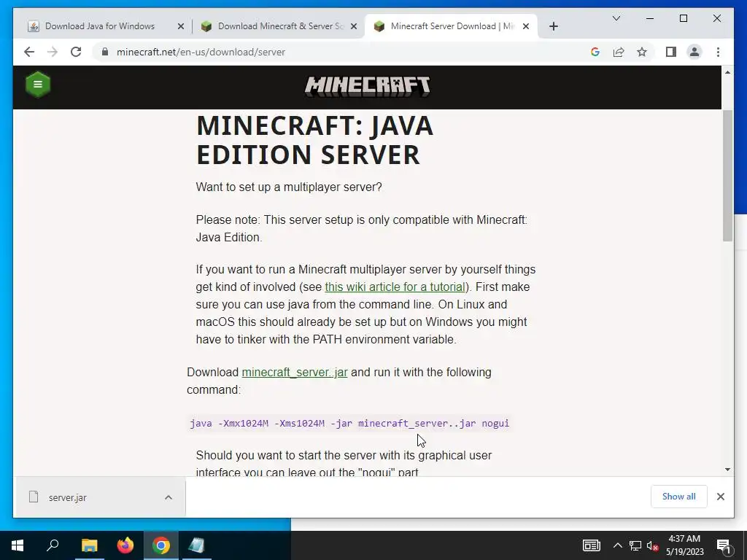Click the Google icon in address bar
The height and width of the screenshot is (560, 747).
pos(595,52)
